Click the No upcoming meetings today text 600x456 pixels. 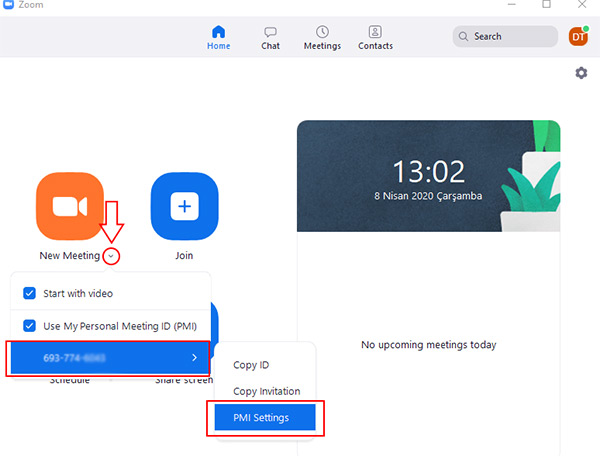click(x=429, y=345)
